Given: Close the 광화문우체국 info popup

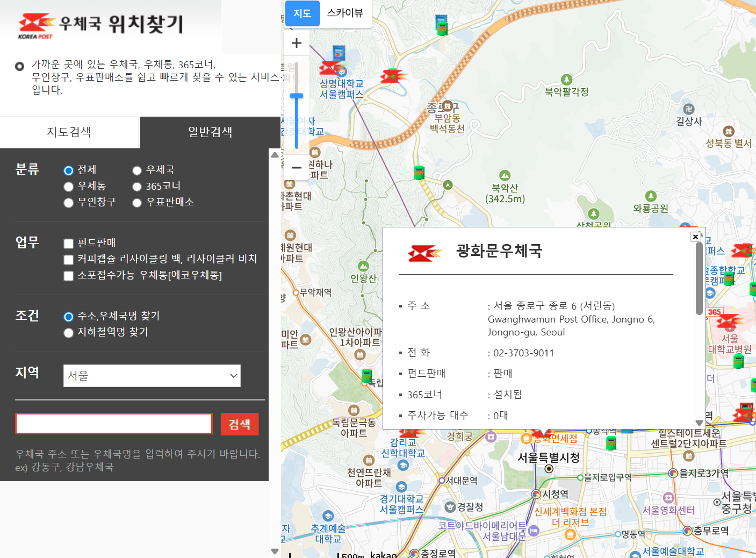Looking at the screenshot, I should tap(695, 237).
